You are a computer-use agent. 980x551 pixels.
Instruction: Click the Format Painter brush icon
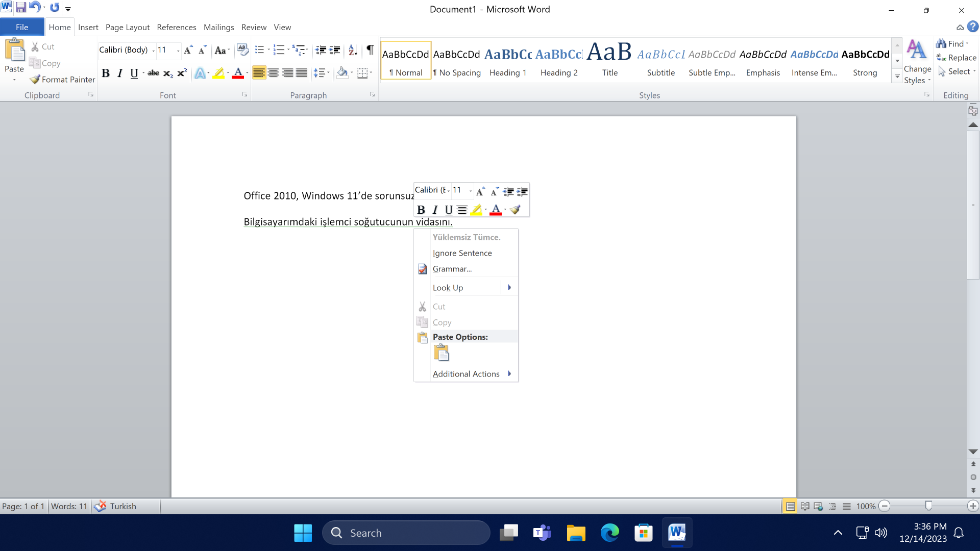point(35,80)
